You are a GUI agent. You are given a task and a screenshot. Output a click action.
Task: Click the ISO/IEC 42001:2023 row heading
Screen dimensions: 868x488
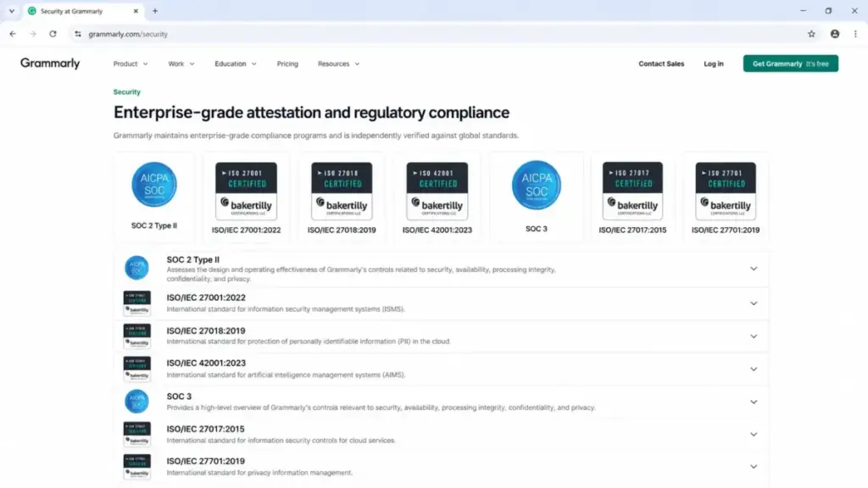pos(206,363)
